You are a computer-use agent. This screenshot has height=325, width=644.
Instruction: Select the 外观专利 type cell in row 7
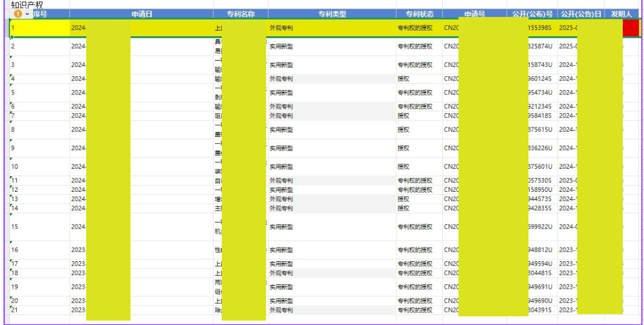pyautogui.click(x=332, y=116)
